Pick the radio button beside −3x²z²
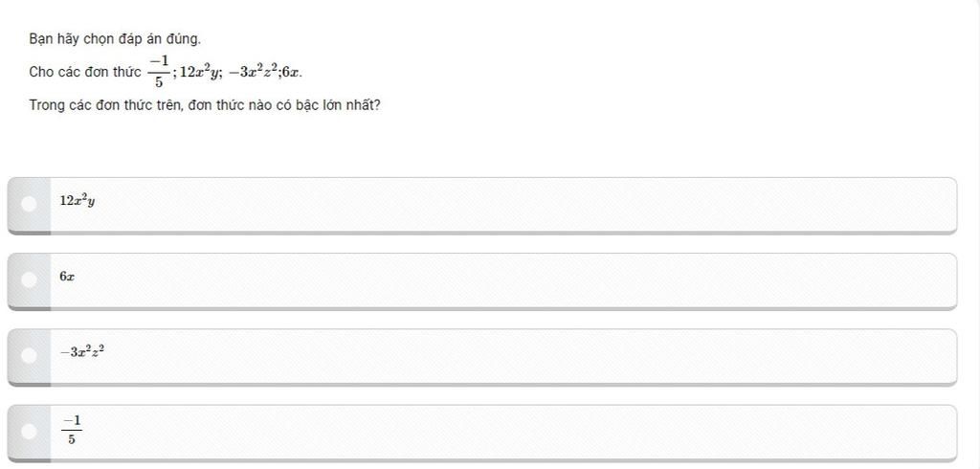The height and width of the screenshot is (469, 980). (x=29, y=355)
